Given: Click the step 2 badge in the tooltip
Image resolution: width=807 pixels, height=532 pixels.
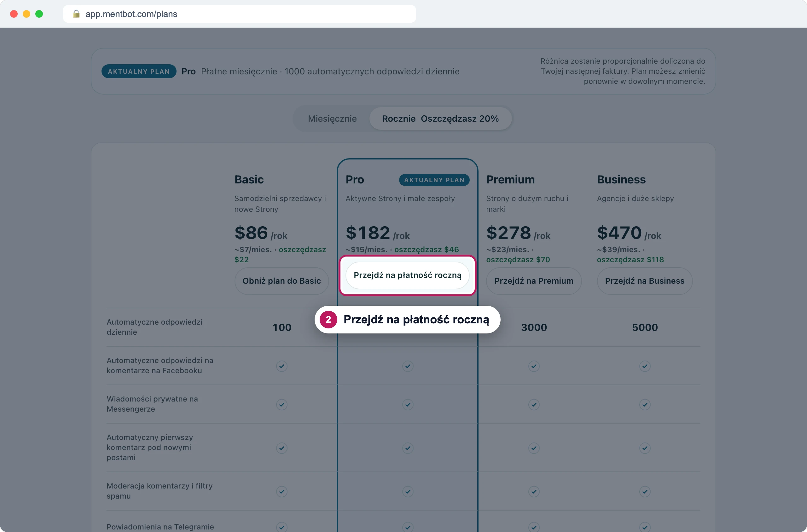Looking at the screenshot, I should point(328,319).
